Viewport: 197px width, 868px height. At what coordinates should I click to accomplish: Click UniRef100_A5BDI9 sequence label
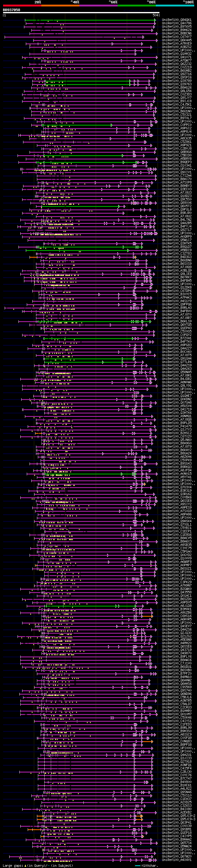click(176, 250)
